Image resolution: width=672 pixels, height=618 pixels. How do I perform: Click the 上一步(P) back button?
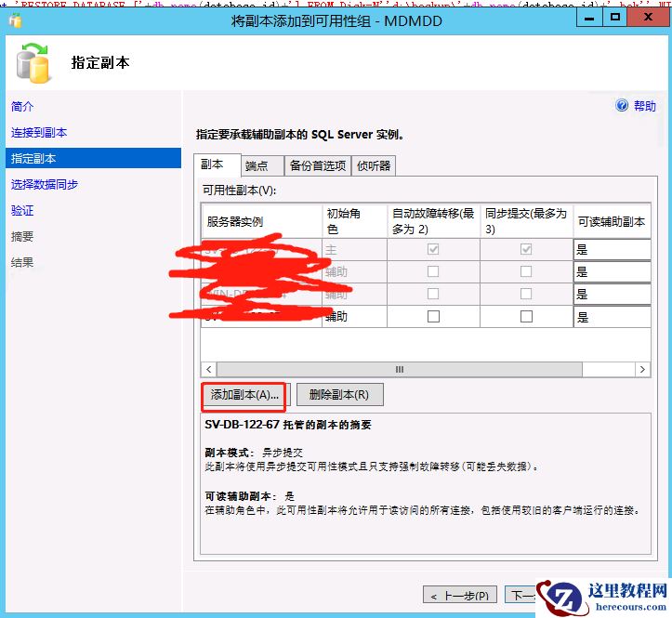(460, 596)
